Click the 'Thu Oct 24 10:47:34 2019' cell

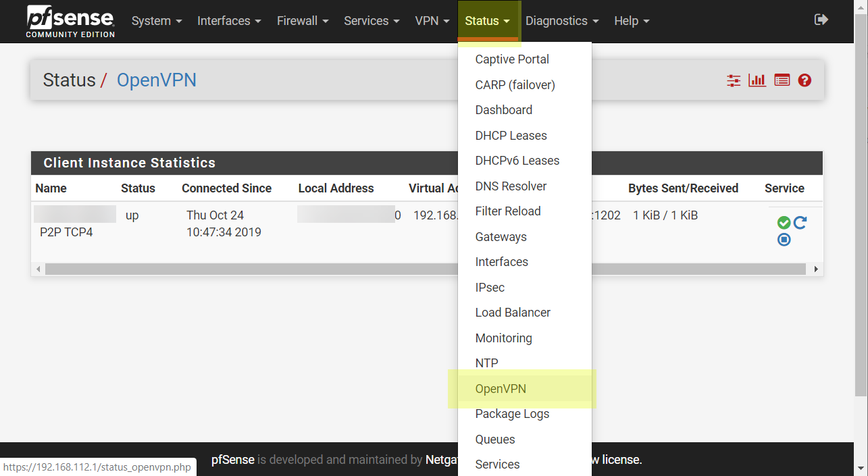pyautogui.click(x=224, y=223)
